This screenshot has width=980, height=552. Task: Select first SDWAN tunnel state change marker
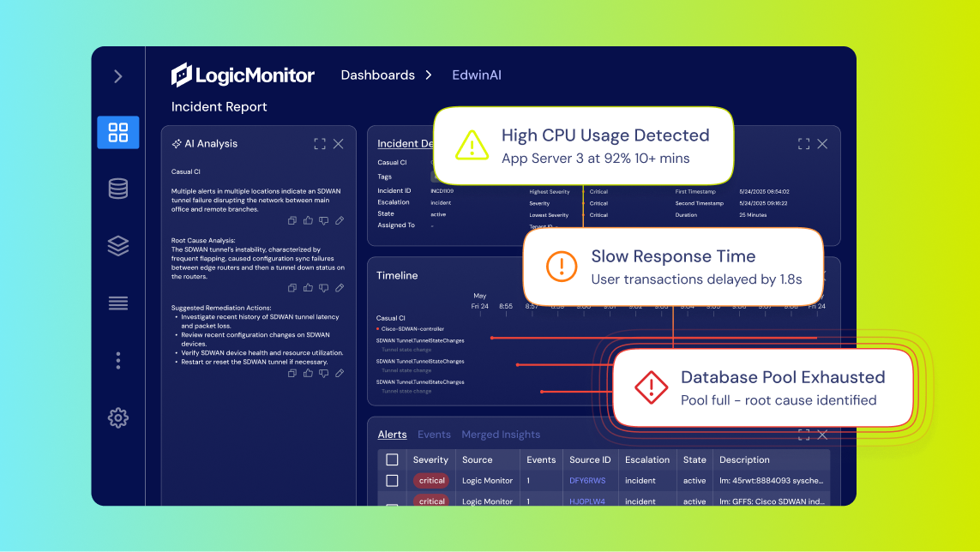[x=492, y=338]
